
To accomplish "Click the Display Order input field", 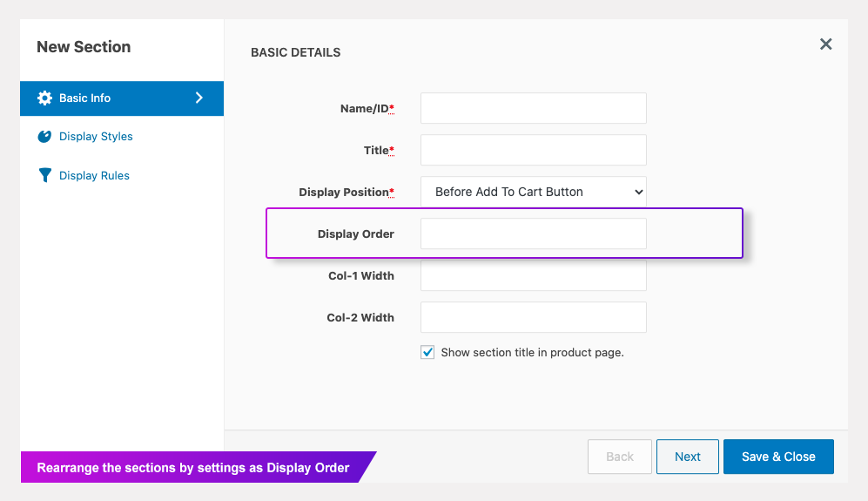I will (533, 234).
